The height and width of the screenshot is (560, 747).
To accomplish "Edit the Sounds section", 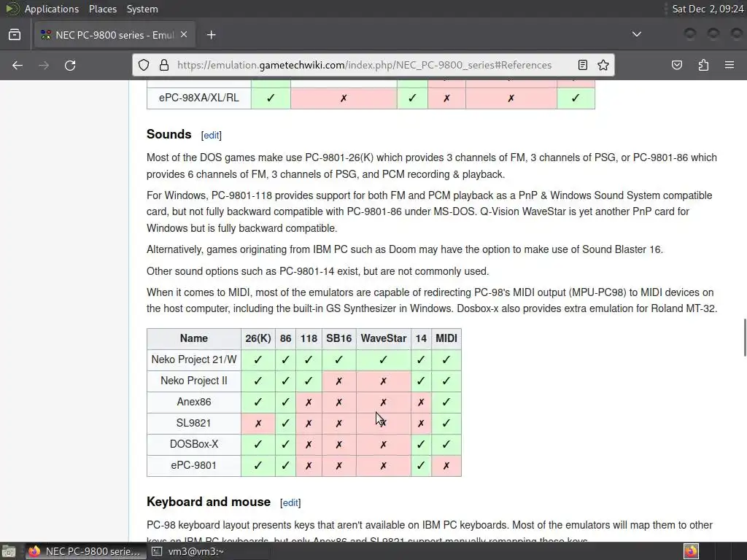I will (x=211, y=135).
